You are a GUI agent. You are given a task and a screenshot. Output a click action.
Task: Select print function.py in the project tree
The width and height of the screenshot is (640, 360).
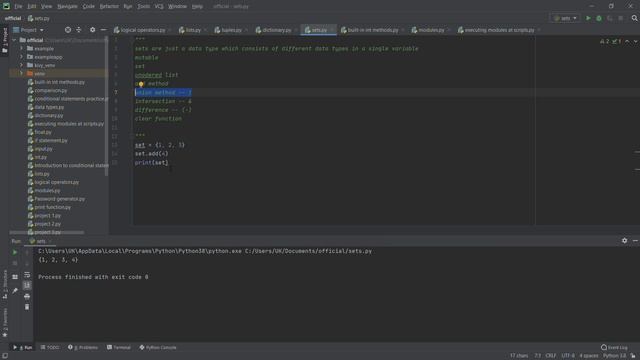click(x=52, y=207)
